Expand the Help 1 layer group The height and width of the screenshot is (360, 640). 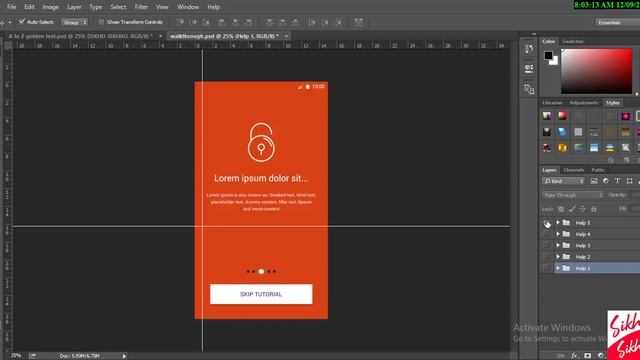[558, 268]
